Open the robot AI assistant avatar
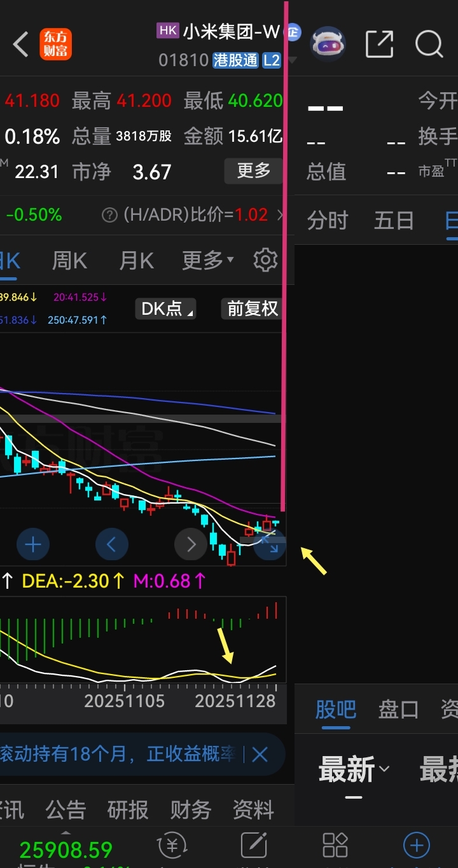The height and width of the screenshot is (868, 458). coord(328,44)
